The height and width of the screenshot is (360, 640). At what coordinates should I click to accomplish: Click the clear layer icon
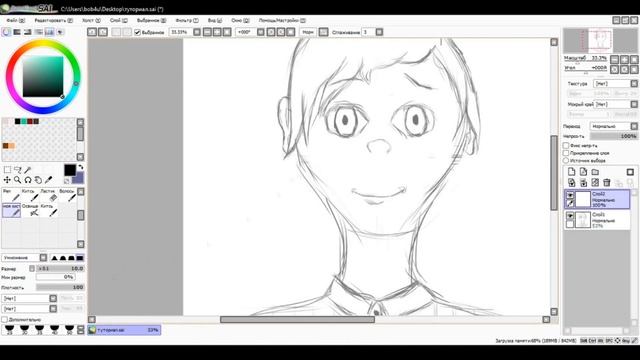click(x=595, y=182)
